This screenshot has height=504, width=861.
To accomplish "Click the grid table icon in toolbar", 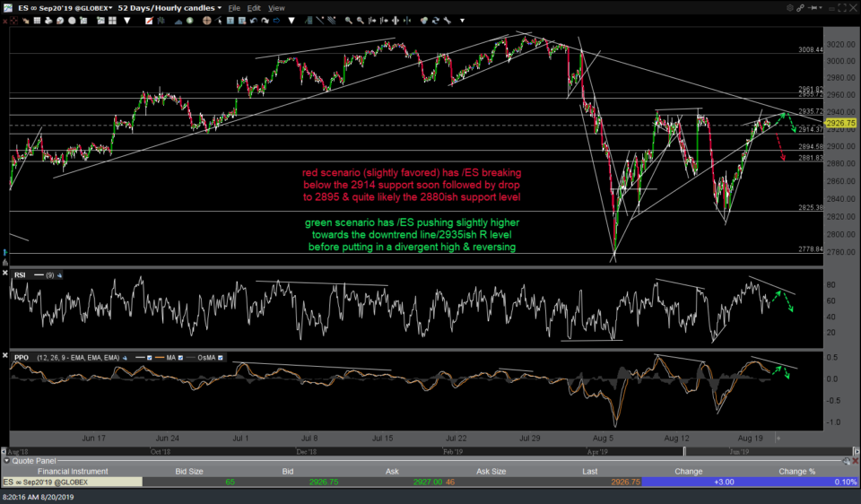I will tap(37, 21).
